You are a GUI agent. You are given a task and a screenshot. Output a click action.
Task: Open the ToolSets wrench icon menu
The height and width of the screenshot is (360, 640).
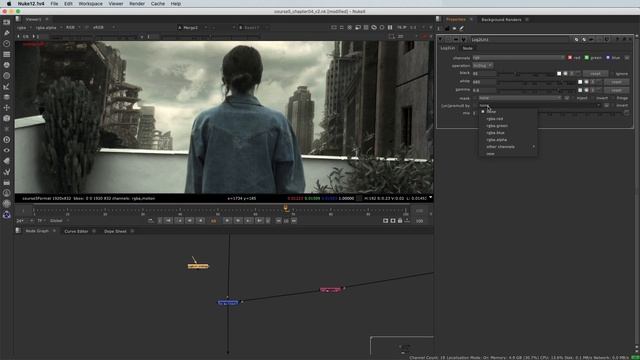pyautogui.click(x=7, y=172)
